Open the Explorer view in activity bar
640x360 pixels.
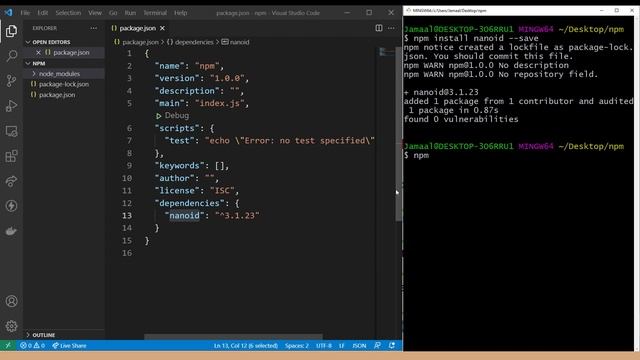[11, 31]
